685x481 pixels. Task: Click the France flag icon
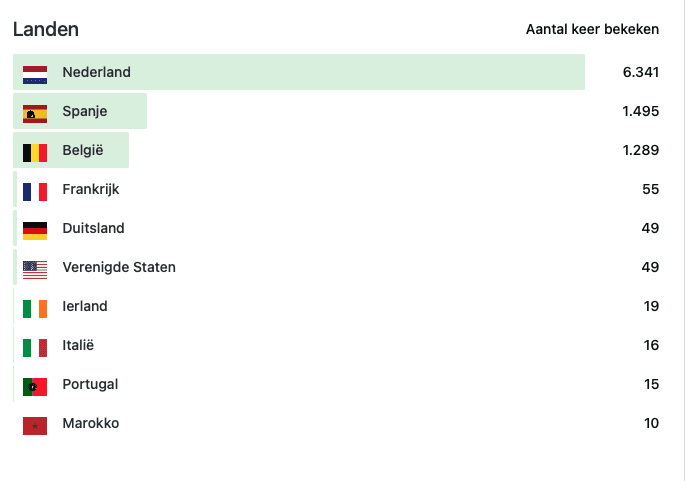35,190
